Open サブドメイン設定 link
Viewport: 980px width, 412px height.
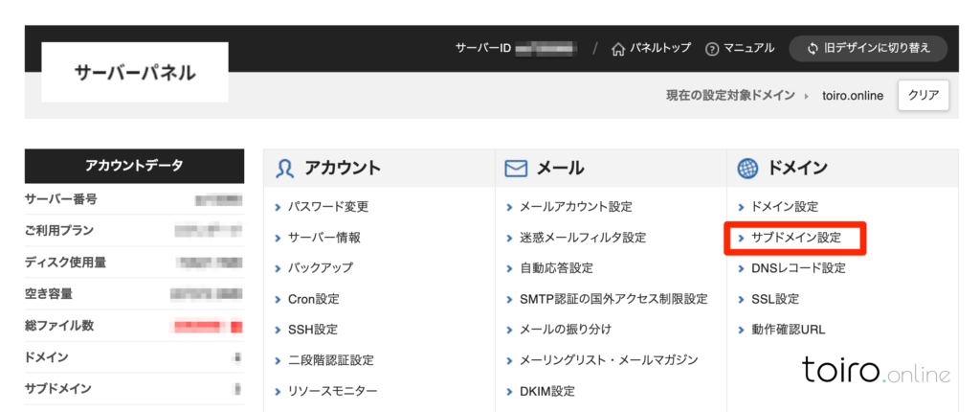tap(795, 238)
